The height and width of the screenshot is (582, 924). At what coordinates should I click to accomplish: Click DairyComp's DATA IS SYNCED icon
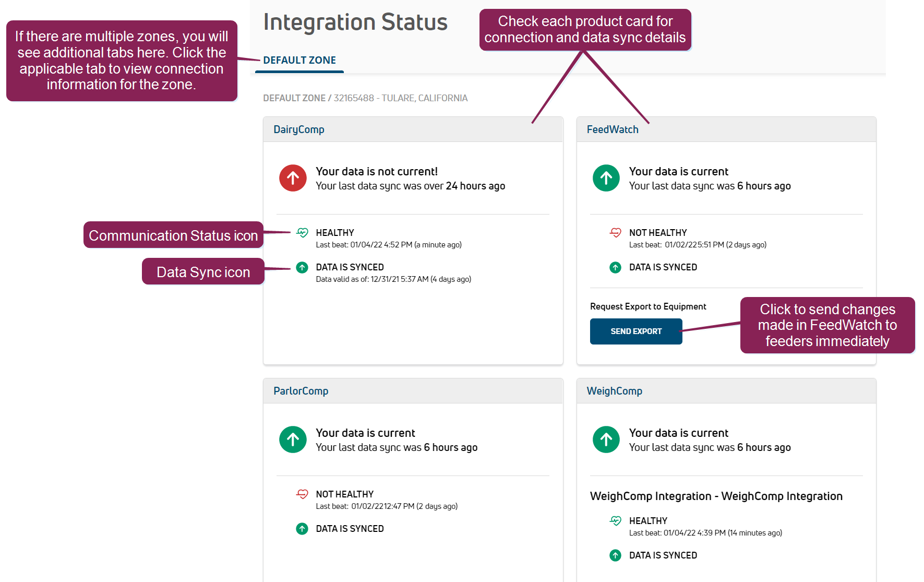302,267
